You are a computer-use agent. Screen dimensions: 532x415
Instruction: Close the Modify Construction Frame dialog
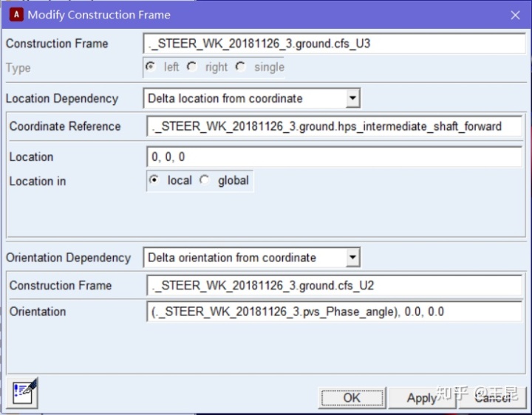tap(515, 15)
